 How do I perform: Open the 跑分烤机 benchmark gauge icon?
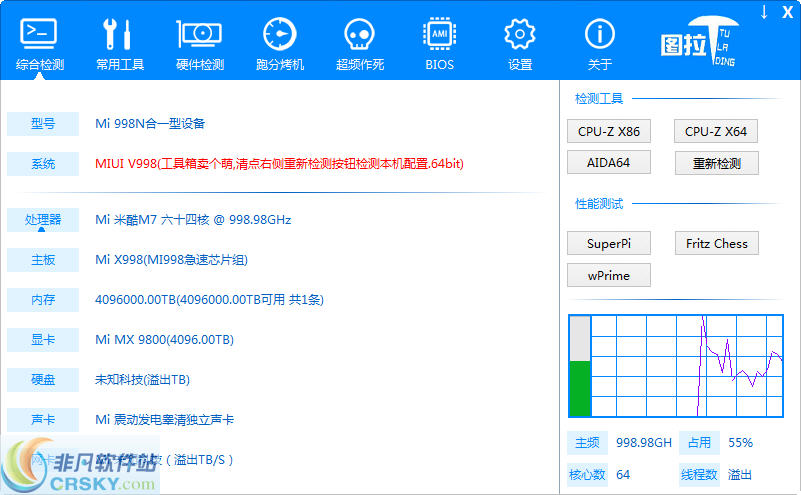(x=279, y=34)
